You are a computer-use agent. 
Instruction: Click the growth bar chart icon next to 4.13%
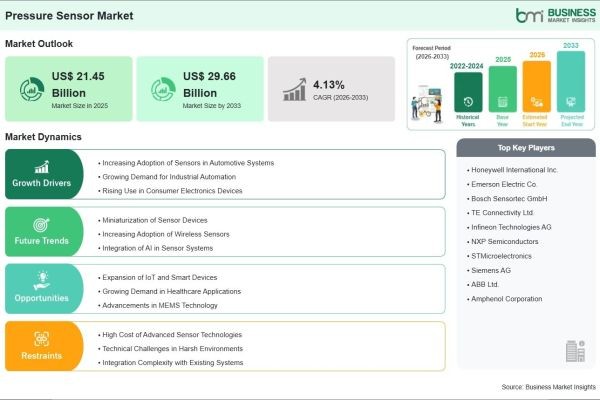(295, 90)
